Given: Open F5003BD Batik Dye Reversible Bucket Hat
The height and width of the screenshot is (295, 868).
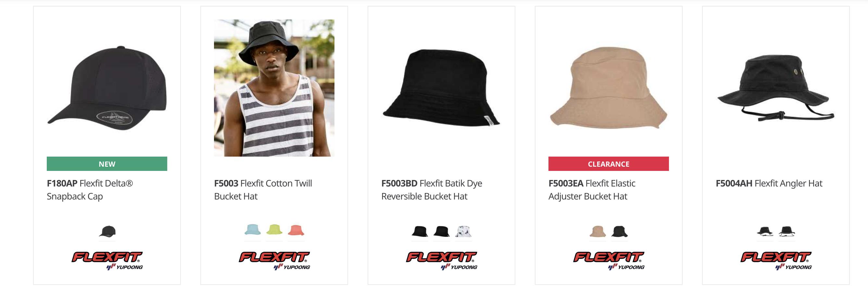Looking at the screenshot, I should click(x=432, y=190).
